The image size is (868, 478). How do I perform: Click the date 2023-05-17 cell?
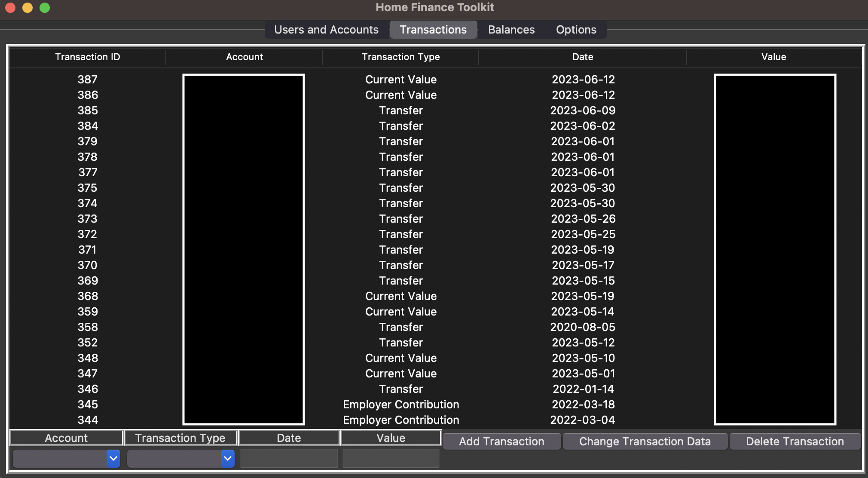pos(583,265)
